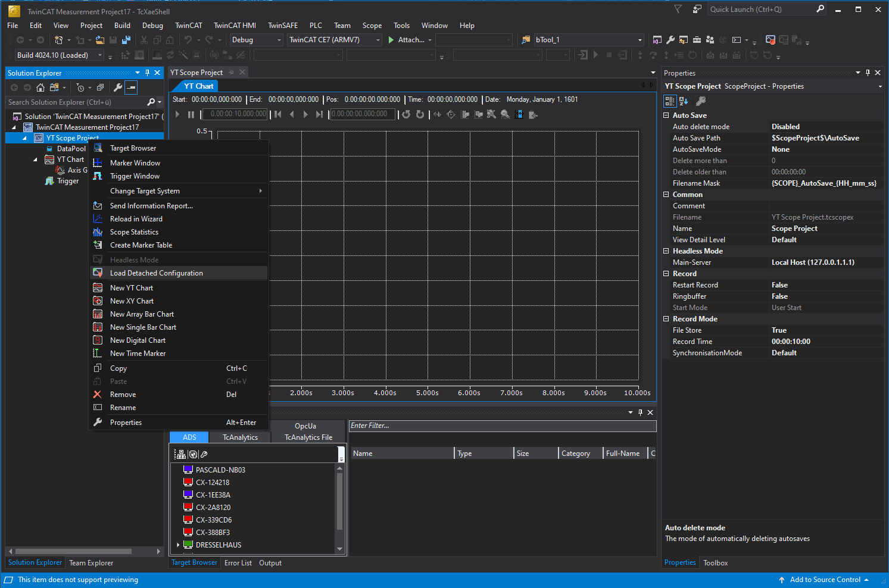Open the Debug configuration dropdown
The width and height of the screenshot is (889, 588).
pyautogui.click(x=257, y=40)
